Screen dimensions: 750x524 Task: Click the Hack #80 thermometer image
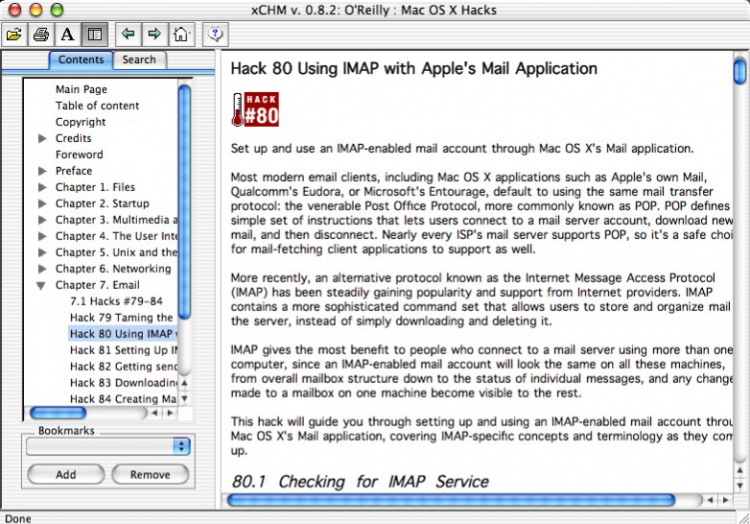point(255,109)
